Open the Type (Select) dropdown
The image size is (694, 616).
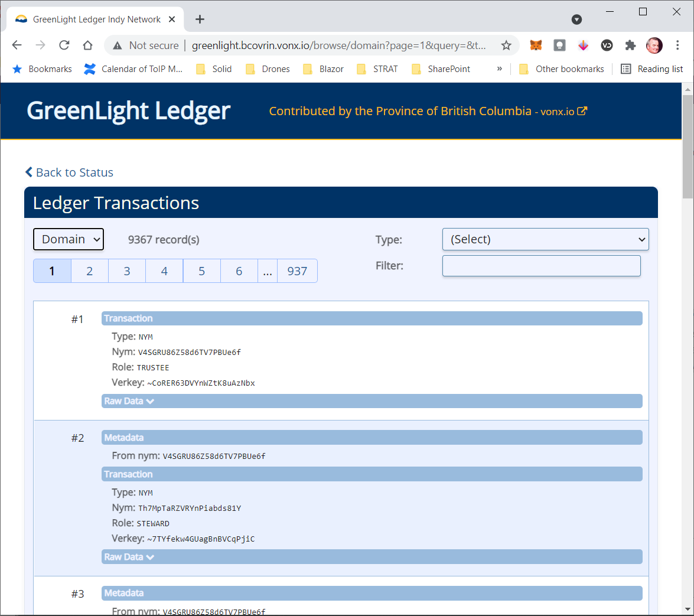[545, 239]
